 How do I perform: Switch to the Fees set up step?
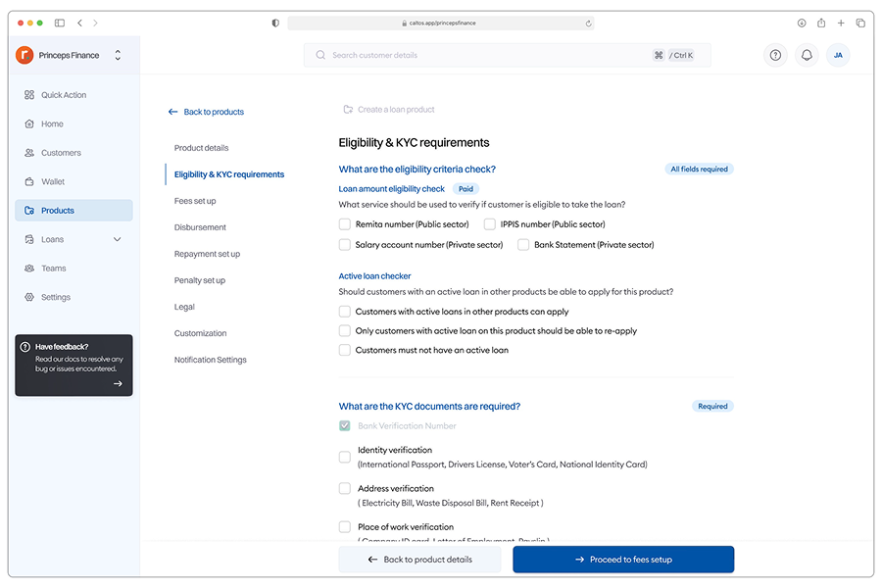[x=195, y=201]
